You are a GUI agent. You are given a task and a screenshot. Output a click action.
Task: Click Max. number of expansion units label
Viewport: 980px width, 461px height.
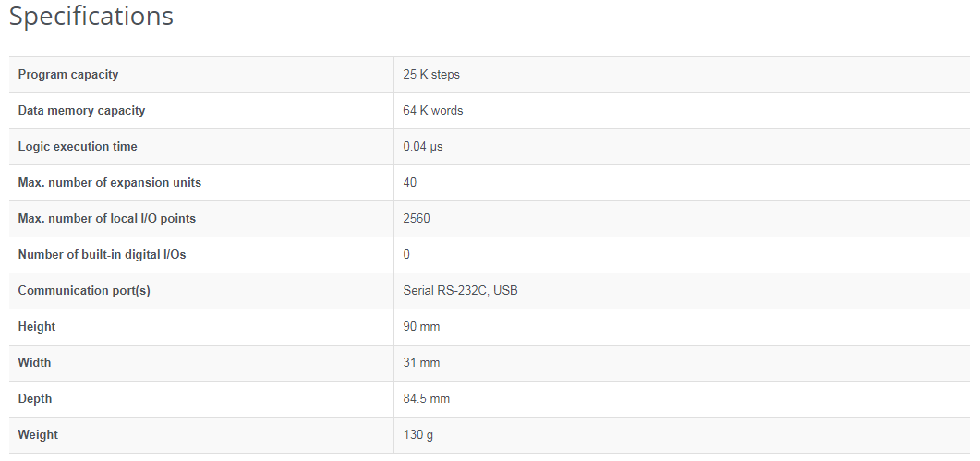pyautogui.click(x=110, y=183)
